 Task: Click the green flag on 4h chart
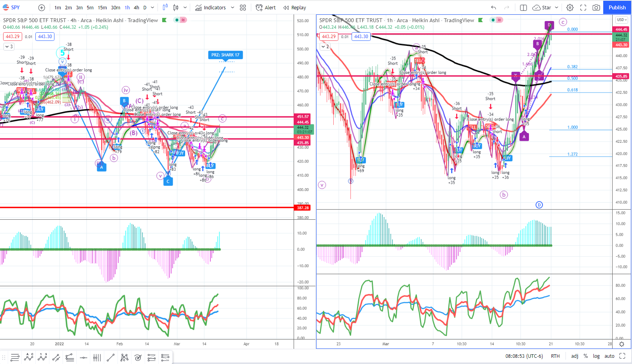point(165,20)
